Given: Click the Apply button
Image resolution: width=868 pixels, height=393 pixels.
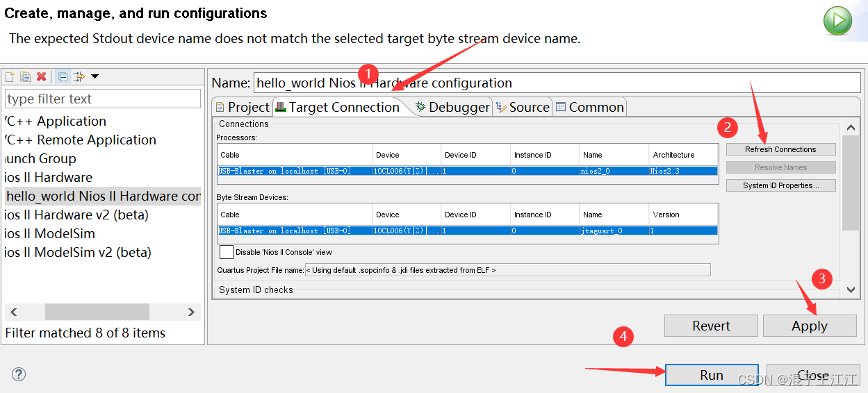Looking at the screenshot, I should [810, 326].
